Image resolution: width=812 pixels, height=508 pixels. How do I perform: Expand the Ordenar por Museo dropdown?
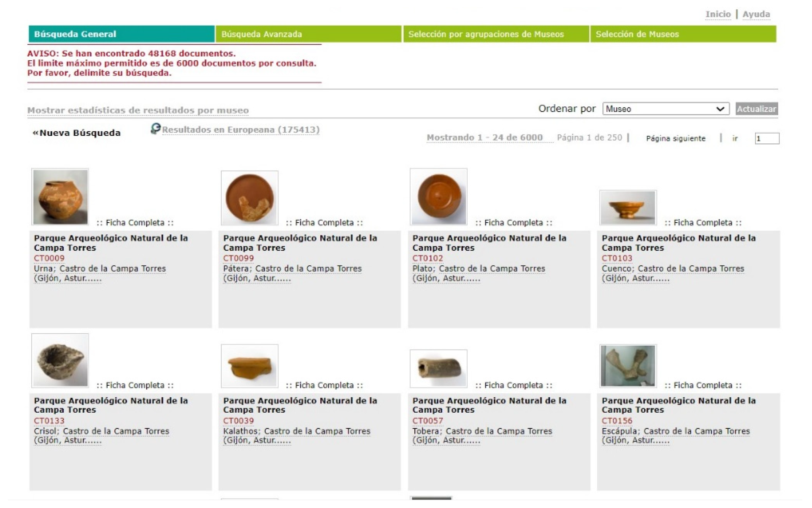[x=665, y=109]
